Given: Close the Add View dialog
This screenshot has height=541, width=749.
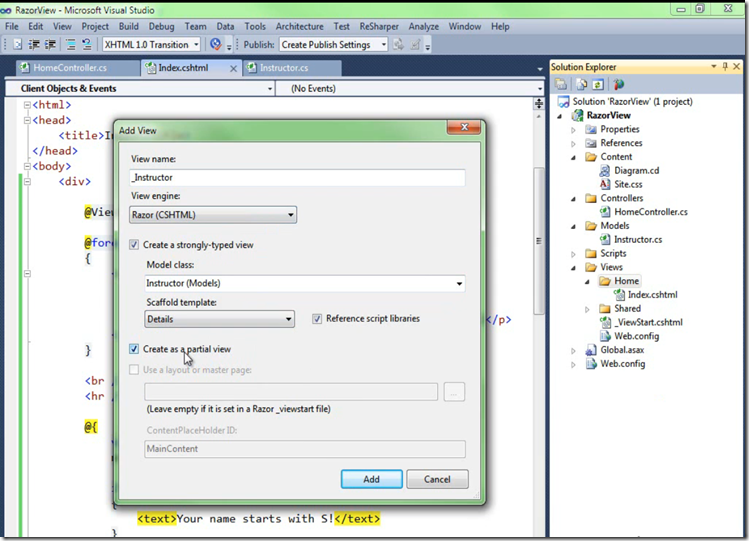Looking at the screenshot, I should click(464, 127).
